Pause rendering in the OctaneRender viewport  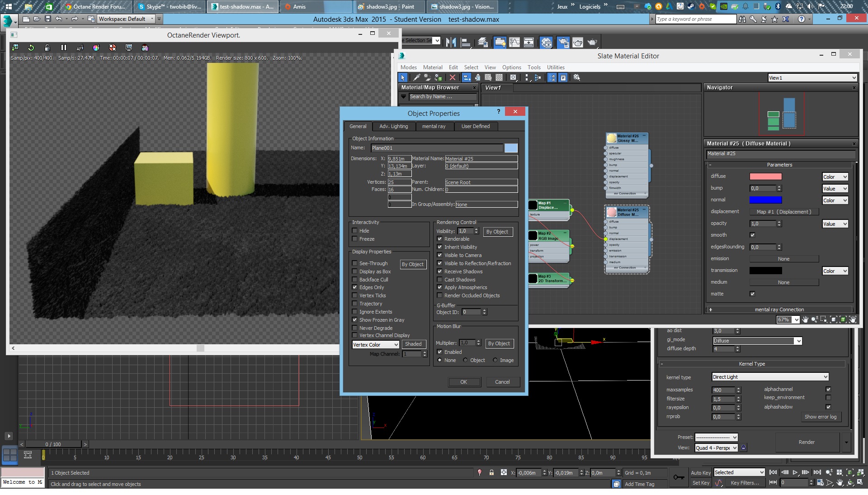63,48
